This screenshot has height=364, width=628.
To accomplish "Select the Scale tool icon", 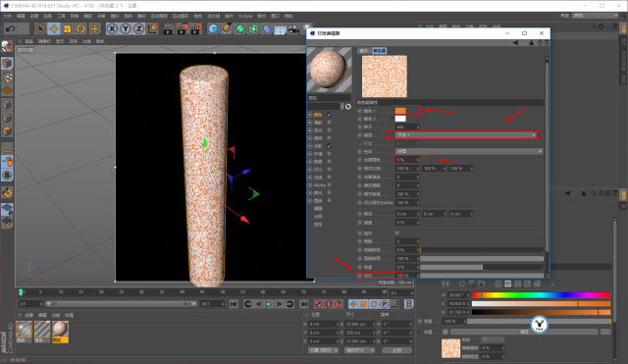I will (68, 28).
